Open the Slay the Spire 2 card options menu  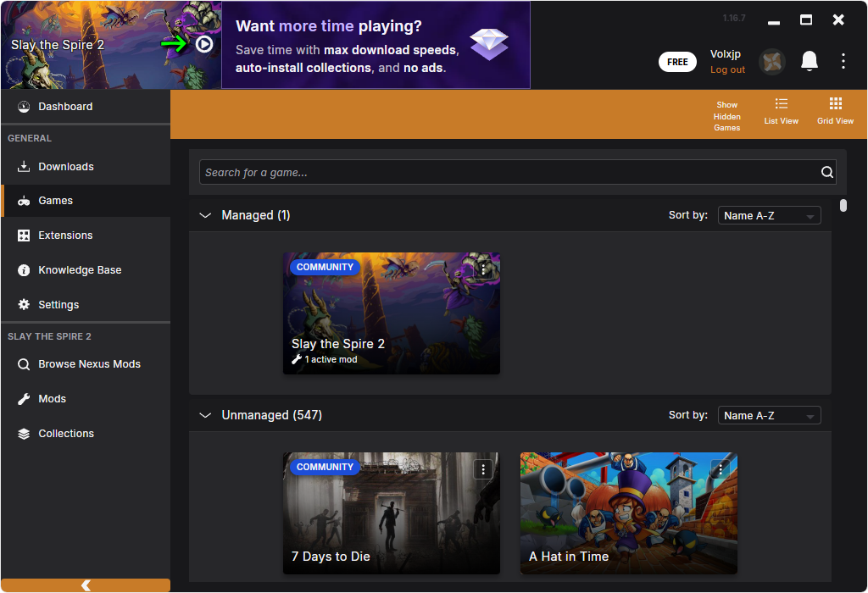483,269
